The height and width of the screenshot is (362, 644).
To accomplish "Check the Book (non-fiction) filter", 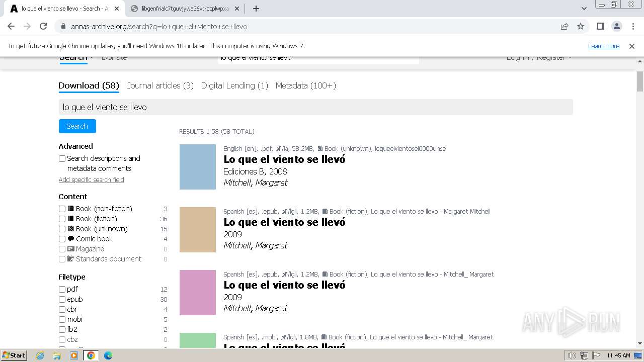I will click(x=62, y=209).
